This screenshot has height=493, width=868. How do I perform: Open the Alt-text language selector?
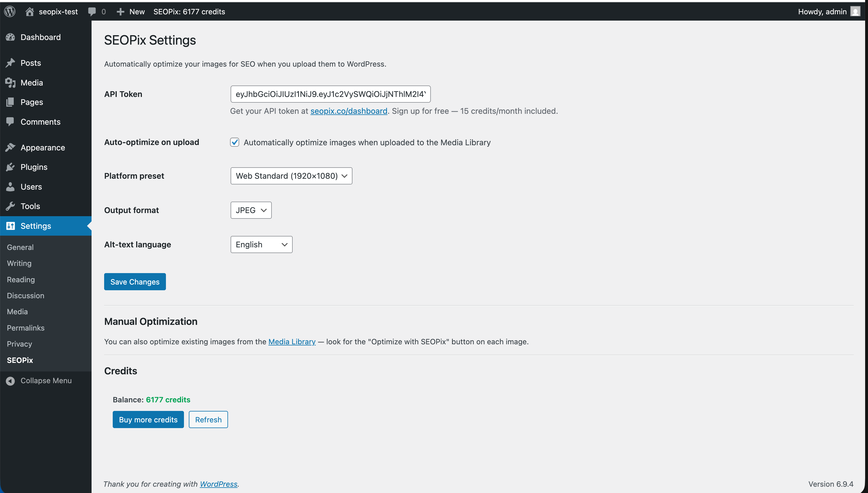pyautogui.click(x=261, y=244)
